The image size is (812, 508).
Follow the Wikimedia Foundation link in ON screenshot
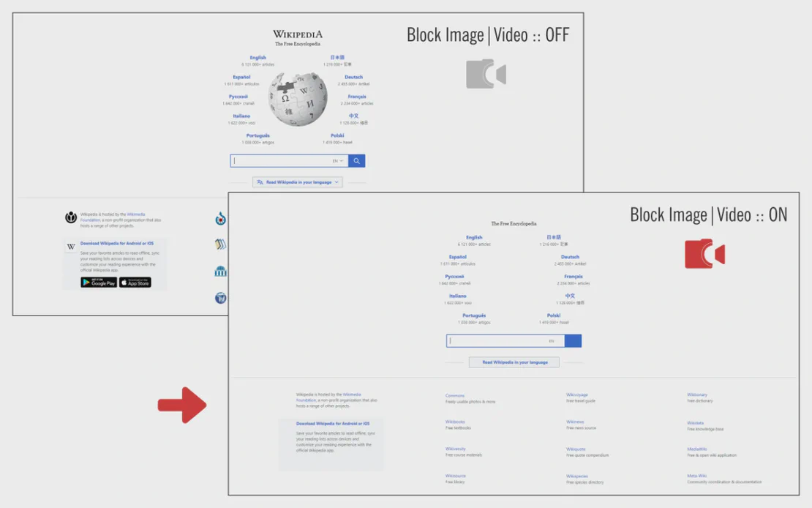352,395
